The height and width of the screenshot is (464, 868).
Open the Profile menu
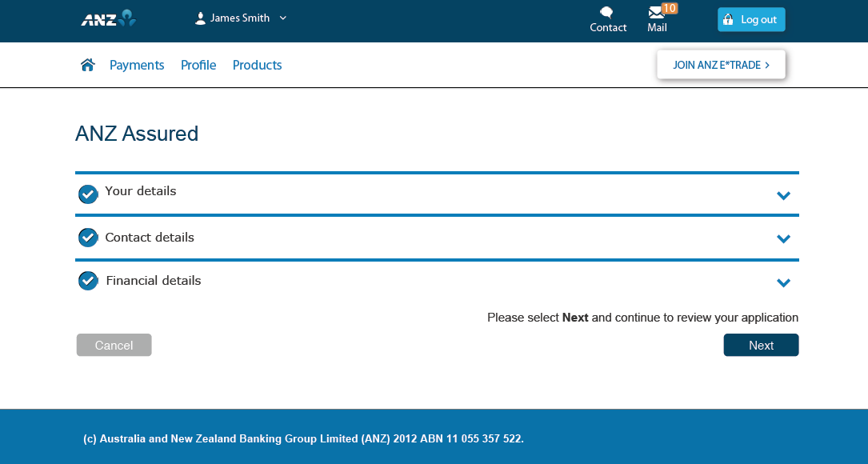[x=198, y=66]
